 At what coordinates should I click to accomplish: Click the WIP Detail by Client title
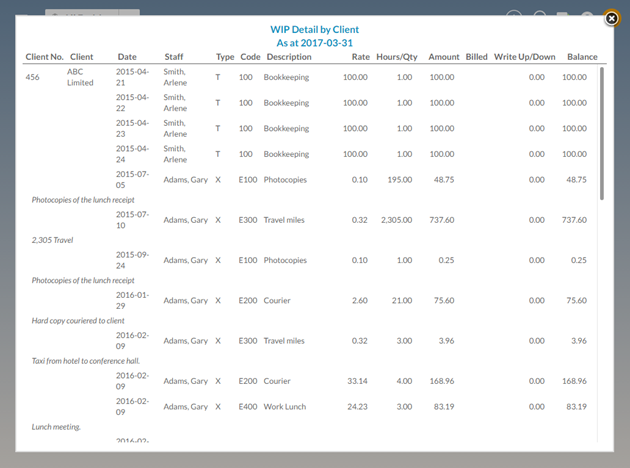tap(316, 30)
